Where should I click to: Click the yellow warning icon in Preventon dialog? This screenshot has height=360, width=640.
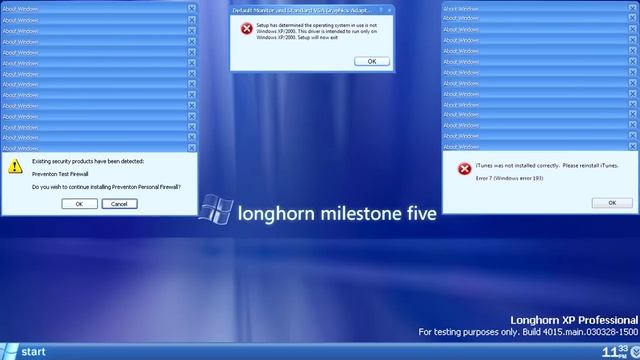click(x=15, y=166)
